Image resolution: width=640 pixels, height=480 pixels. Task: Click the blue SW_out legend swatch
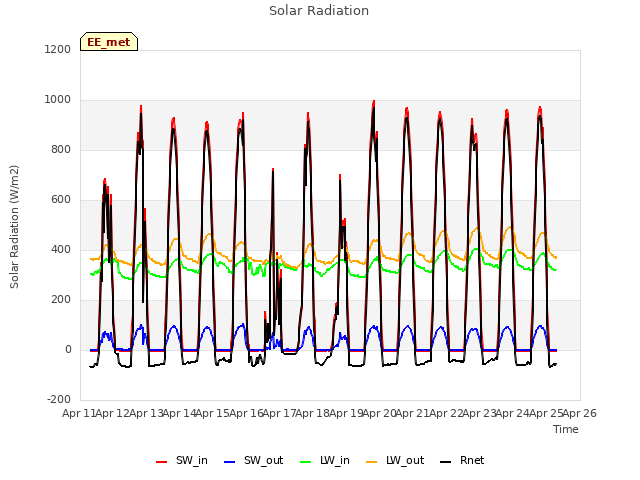click(230, 462)
